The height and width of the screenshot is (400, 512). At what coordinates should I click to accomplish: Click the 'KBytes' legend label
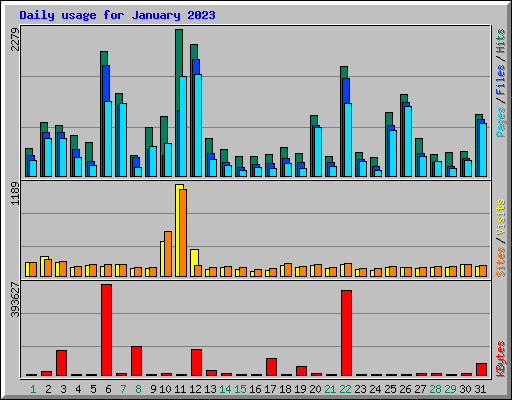pos(501,359)
